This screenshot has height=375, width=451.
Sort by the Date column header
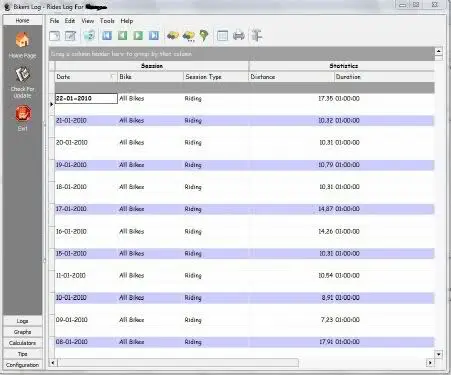coord(86,77)
